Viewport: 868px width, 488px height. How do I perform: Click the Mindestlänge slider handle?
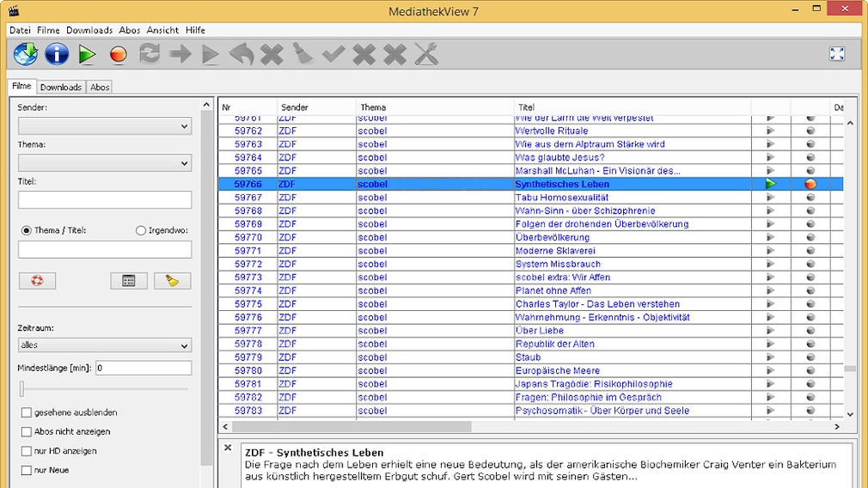click(21, 389)
